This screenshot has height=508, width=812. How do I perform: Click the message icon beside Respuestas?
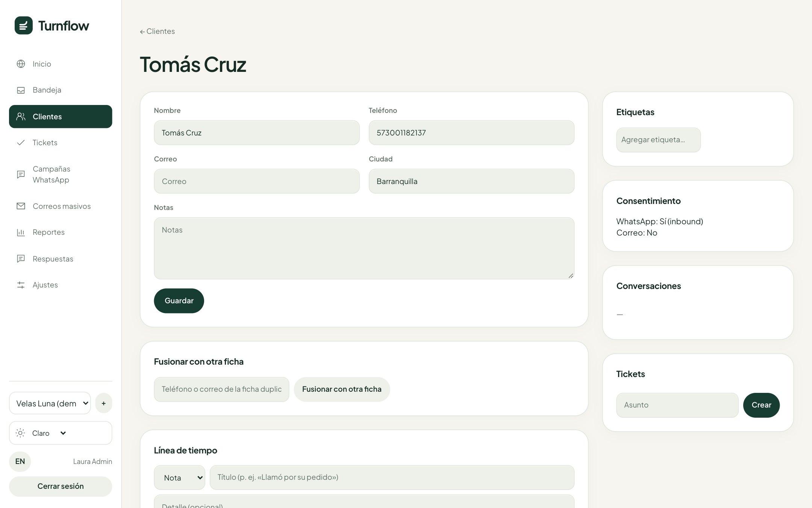click(x=21, y=259)
